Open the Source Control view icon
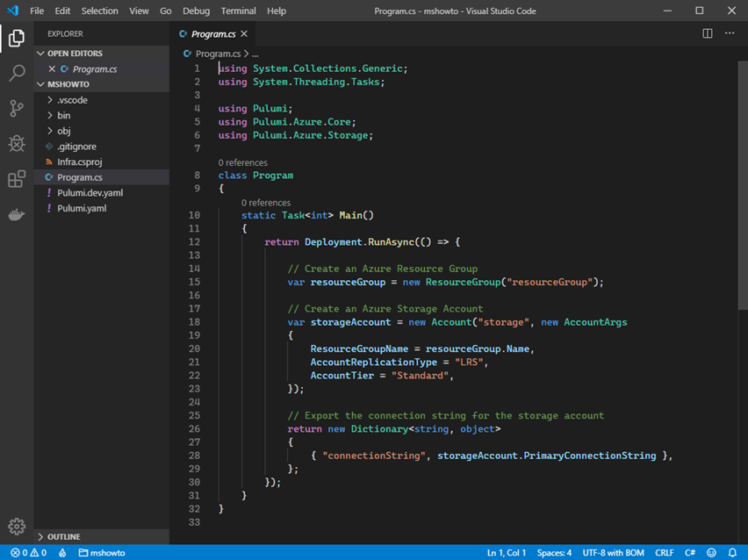This screenshot has height=560, width=748. pos(17,109)
